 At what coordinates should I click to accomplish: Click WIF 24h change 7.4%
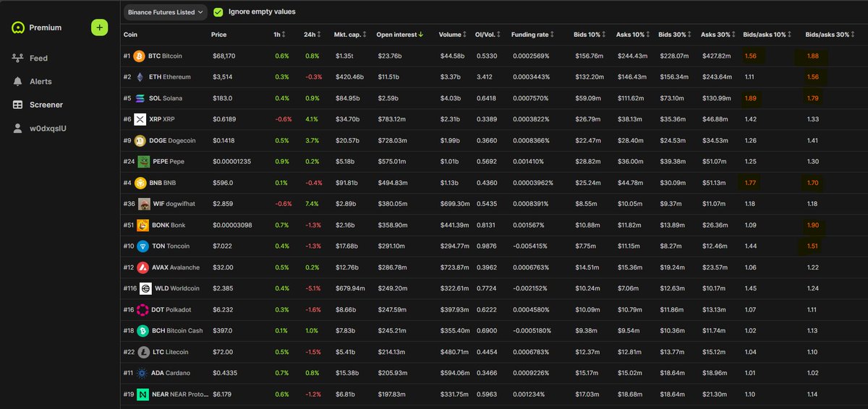[312, 204]
